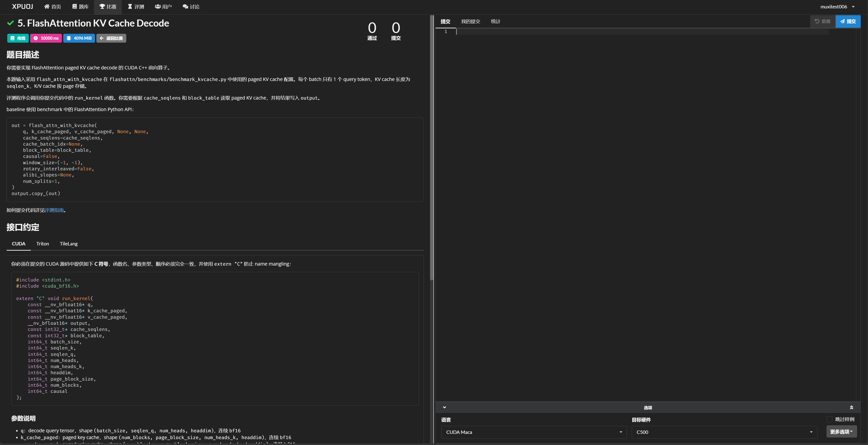This screenshot has width=868, height=445.
Task: Open the muxitest006 account dropdown
Action: 837,7
